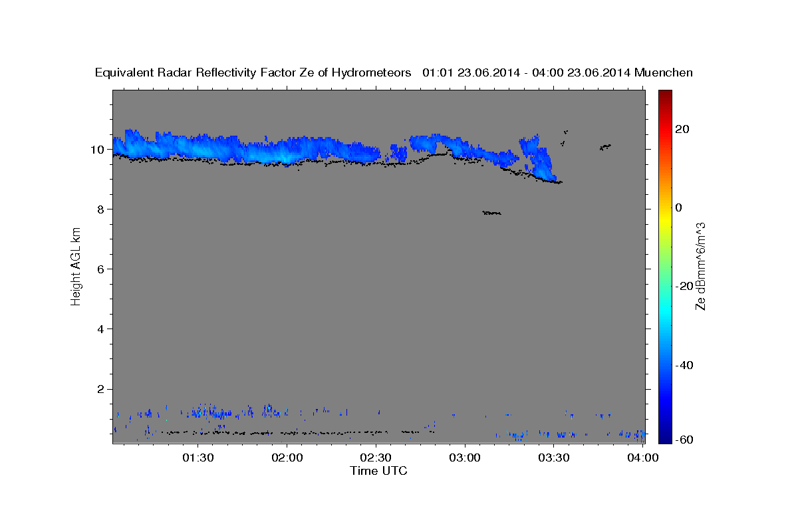Click the 'Height AGL km' axis label
Image resolution: width=798 pixels, height=532 pixels.
tap(76, 266)
